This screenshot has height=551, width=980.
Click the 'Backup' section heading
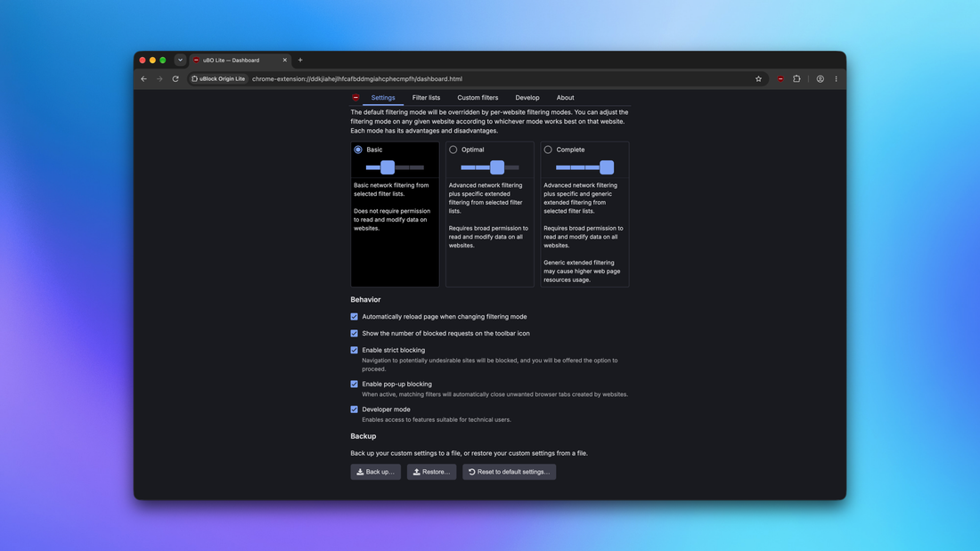coord(363,436)
